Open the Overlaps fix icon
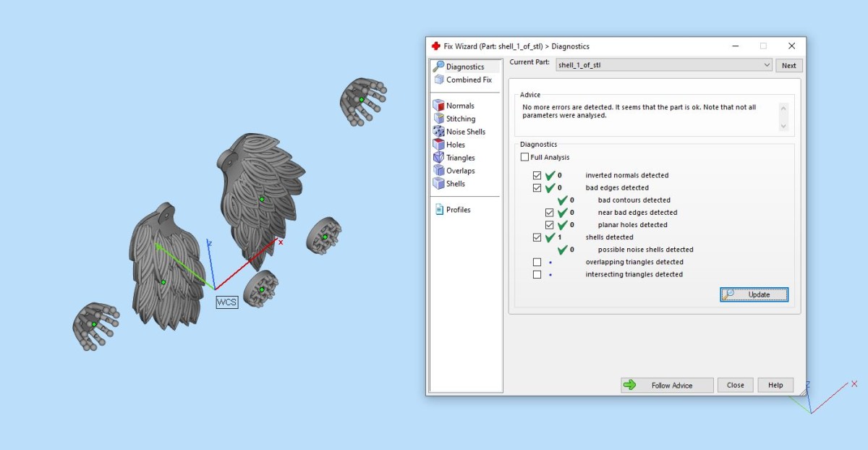 439,171
